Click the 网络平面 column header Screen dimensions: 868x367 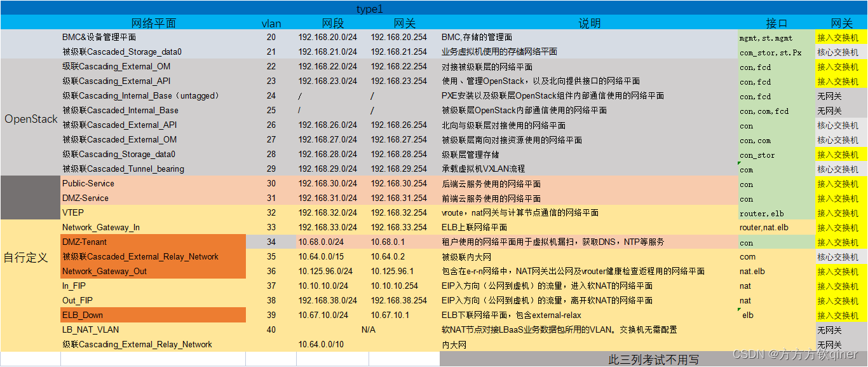(154, 23)
